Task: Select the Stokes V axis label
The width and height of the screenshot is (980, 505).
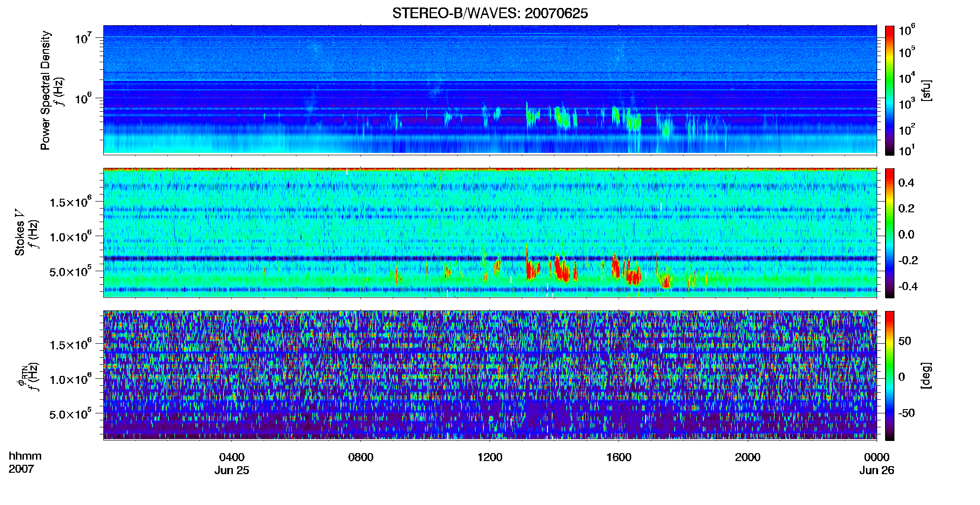Action: pos(20,232)
